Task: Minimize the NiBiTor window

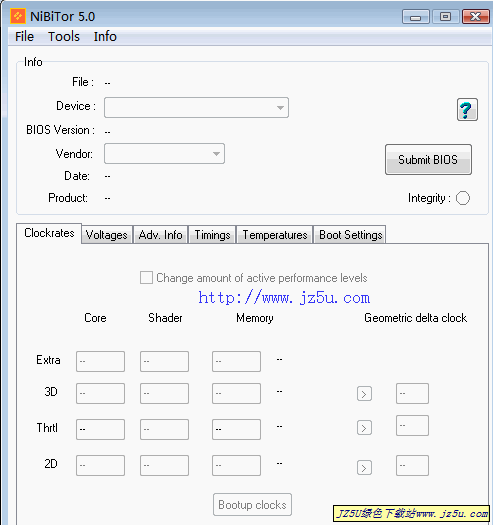Action: point(416,17)
